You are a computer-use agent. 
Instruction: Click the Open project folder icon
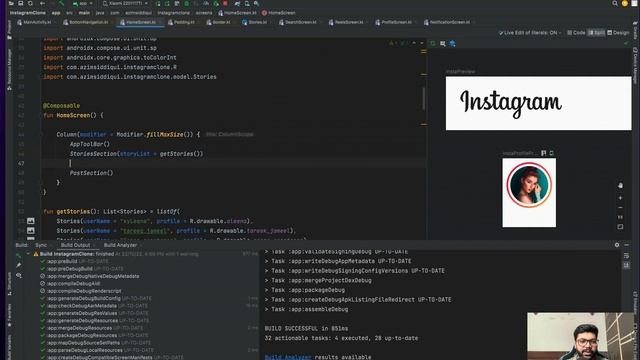click(x=11, y=3)
